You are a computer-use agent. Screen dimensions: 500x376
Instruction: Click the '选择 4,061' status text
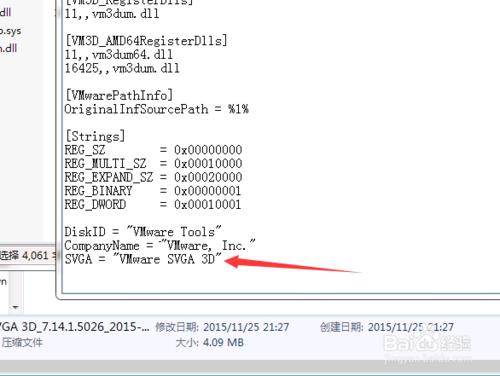(x=24, y=256)
